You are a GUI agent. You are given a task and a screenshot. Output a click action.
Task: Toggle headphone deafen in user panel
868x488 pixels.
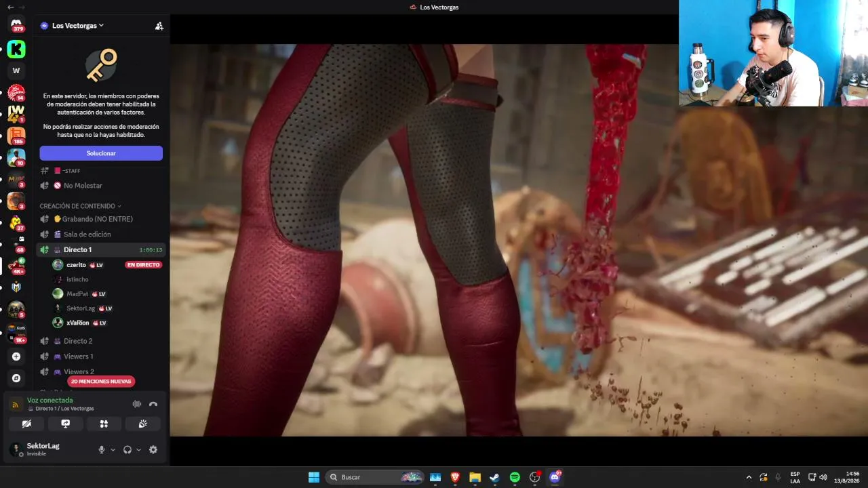(127, 449)
